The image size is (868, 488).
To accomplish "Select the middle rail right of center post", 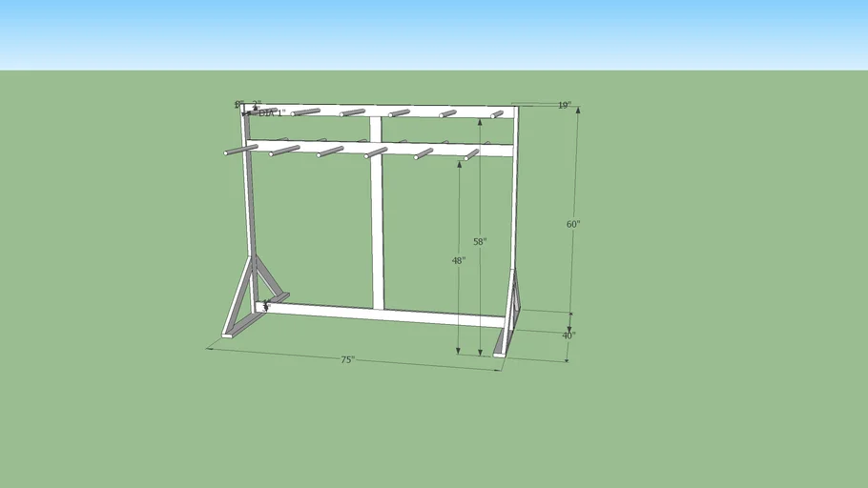I will point(448,151).
